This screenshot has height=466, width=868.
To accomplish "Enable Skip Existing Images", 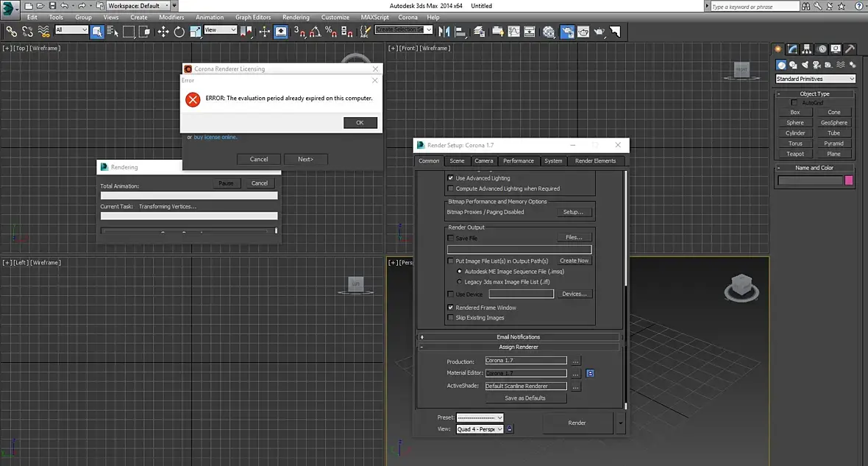I will [x=450, y=317].
